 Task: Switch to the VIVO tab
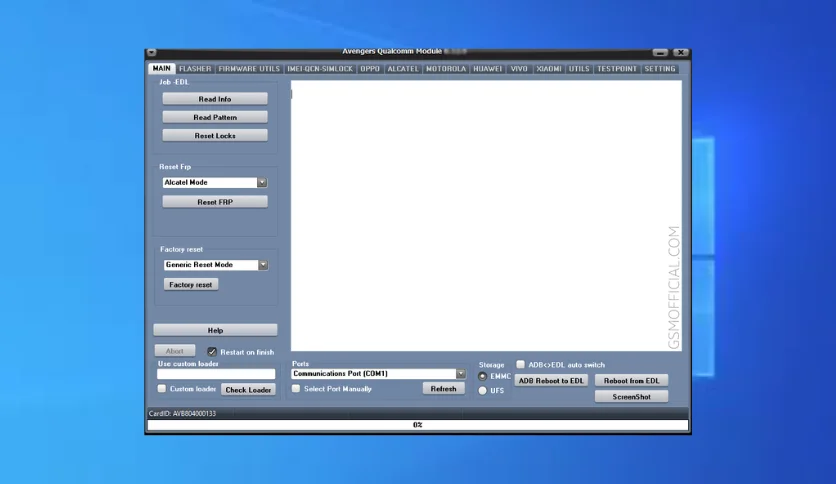pos(519,69)
